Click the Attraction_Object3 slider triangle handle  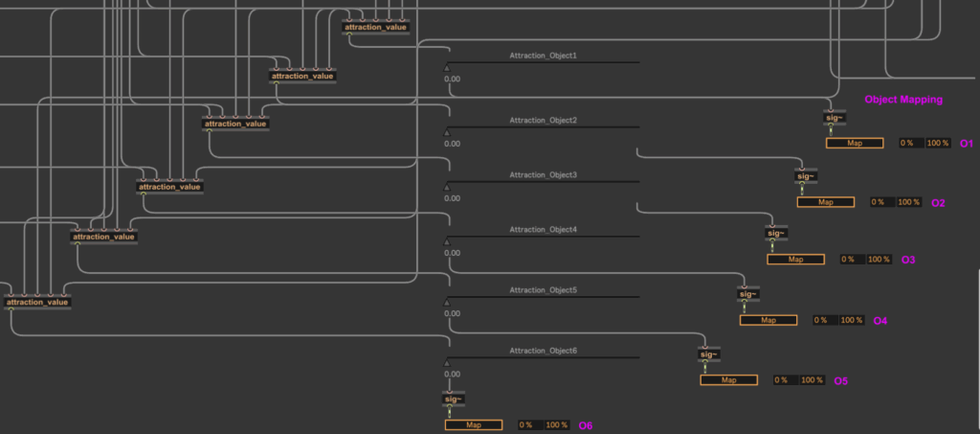[x=447, y=188]
